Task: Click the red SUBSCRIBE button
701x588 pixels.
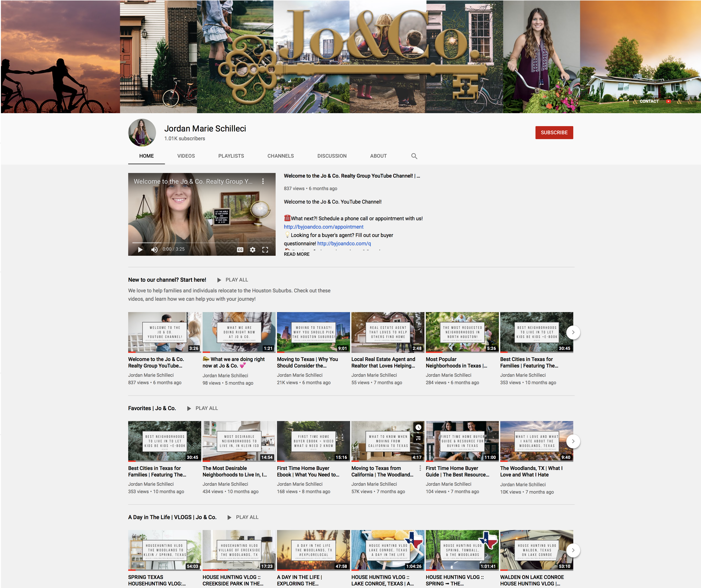Action: click(x=554, y=133)
